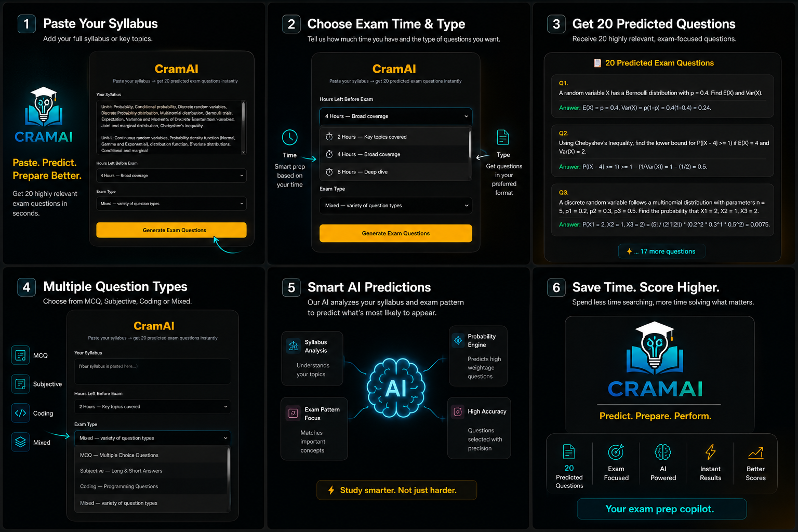Click the empty syllabus field in step 4
The image size is (798, 532).
153,371
